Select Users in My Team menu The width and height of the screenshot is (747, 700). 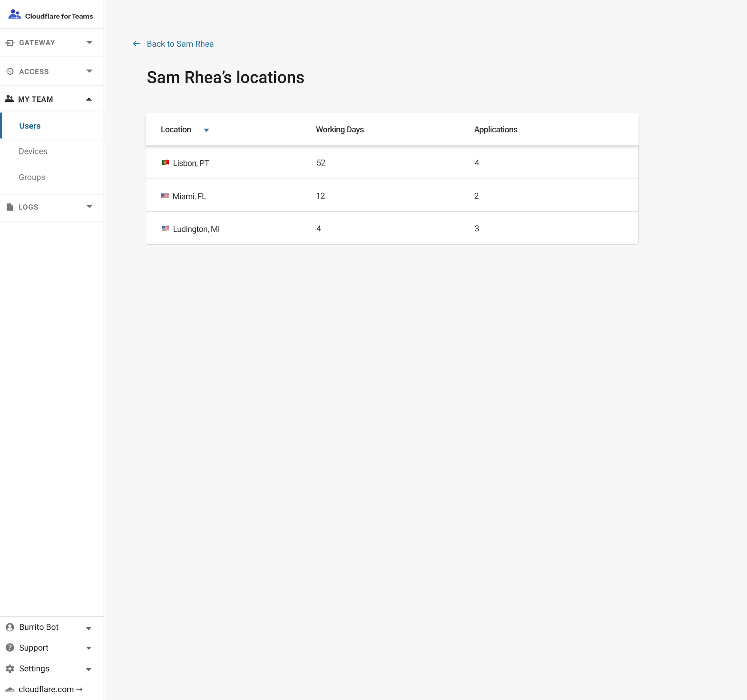pyautogui.click(x=30, y=126)
